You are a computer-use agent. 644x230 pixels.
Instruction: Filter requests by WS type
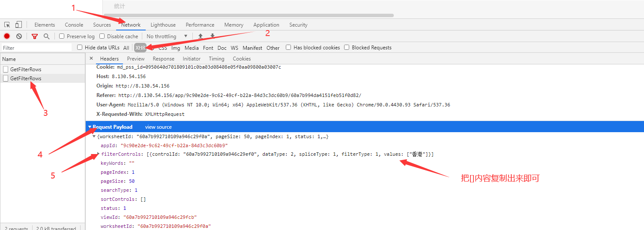[234, 48]
